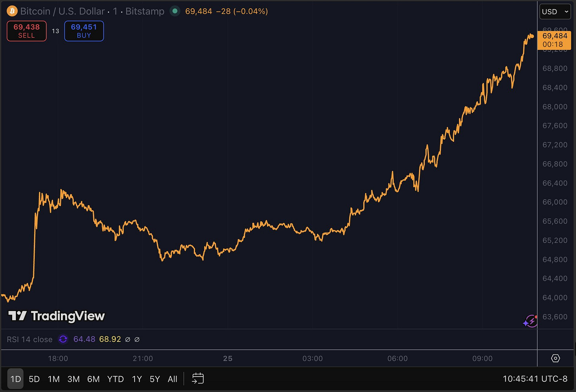Click the orange 69,484 price label on axis
The width and height of the screenshot is (576, 392).
coord(554,40)
